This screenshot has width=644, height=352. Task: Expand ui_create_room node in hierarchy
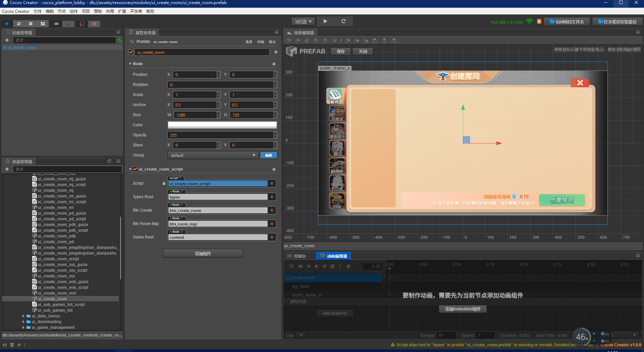[x=5, y=48]
